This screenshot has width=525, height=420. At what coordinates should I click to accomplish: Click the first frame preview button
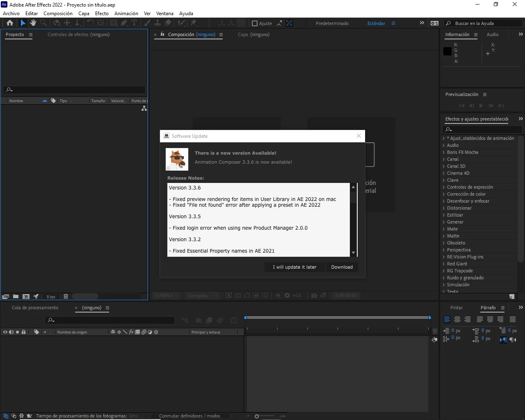tap(461, 105)
